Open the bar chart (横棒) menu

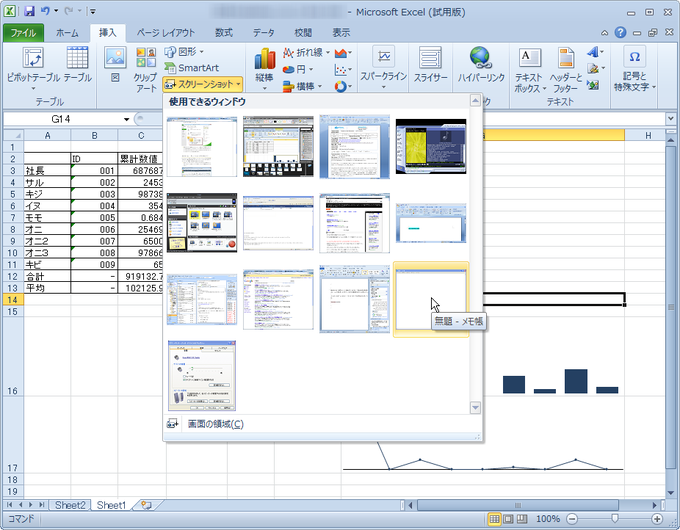[302, 86]
